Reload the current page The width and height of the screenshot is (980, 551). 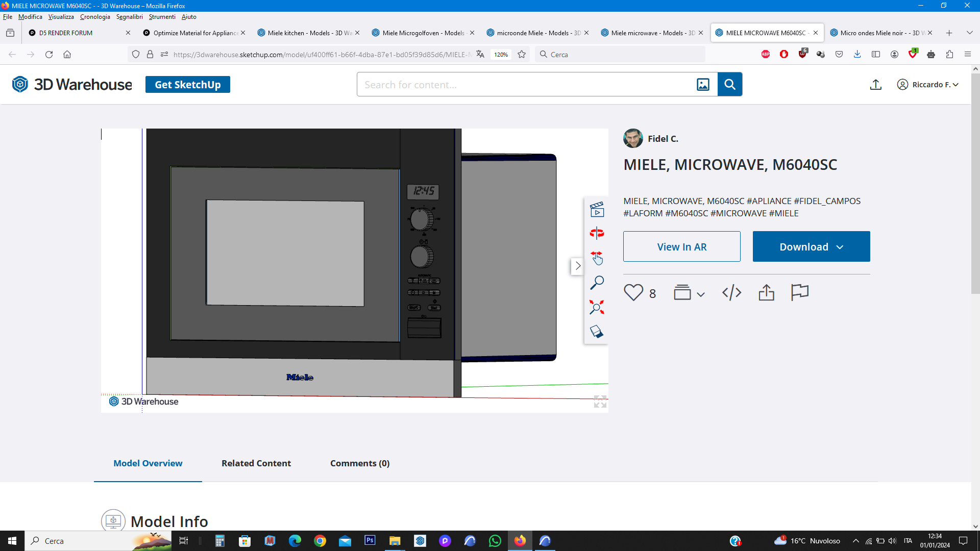pos(49,55)
